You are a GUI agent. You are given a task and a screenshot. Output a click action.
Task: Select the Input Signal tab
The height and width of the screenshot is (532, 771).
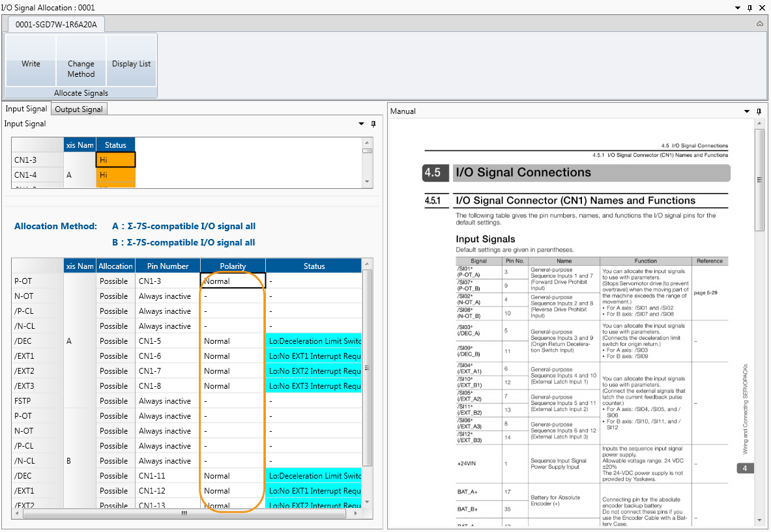coord(26,109)
